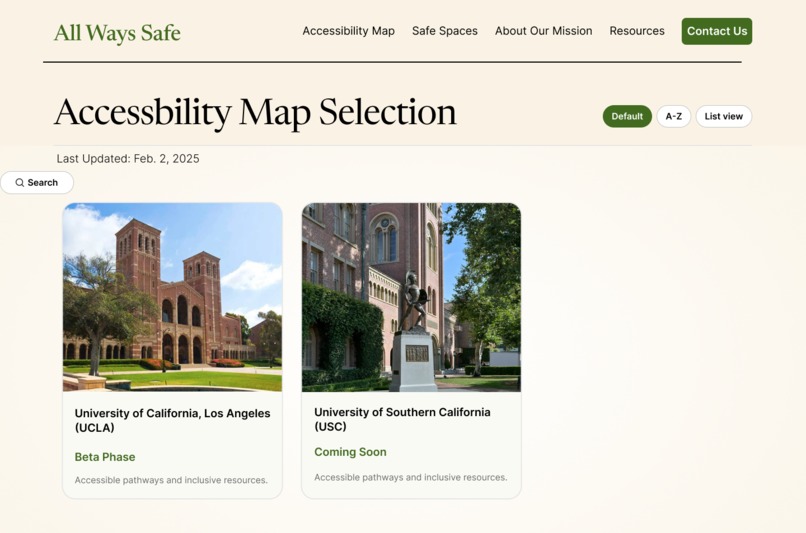Go to Safe Spaces page
Viewport: 806px width, 533px height.
445,31
